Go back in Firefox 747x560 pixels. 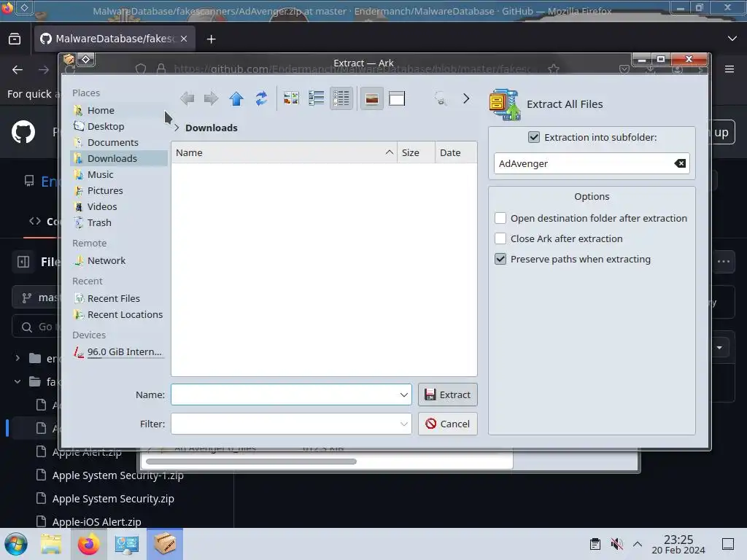tap(18, 70)
